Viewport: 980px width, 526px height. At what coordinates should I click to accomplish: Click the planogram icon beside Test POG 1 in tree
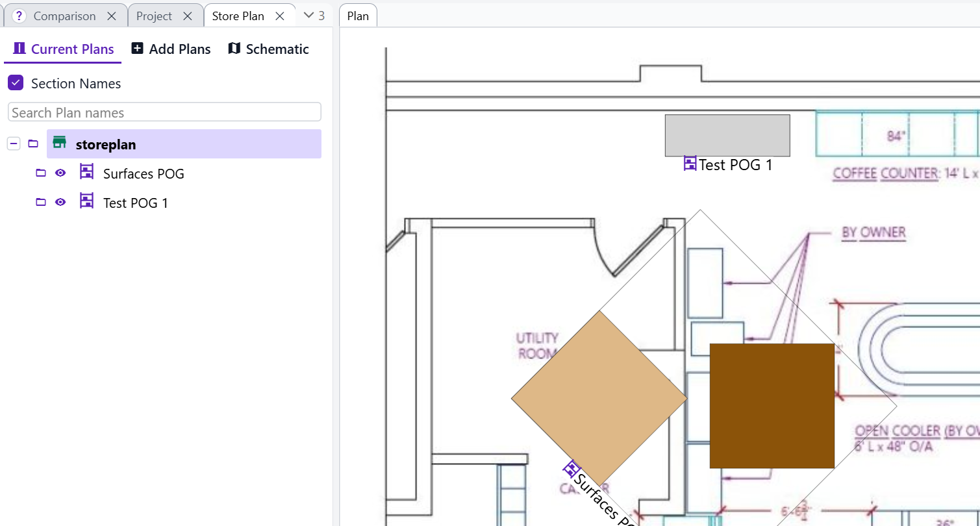coord(86,202)
